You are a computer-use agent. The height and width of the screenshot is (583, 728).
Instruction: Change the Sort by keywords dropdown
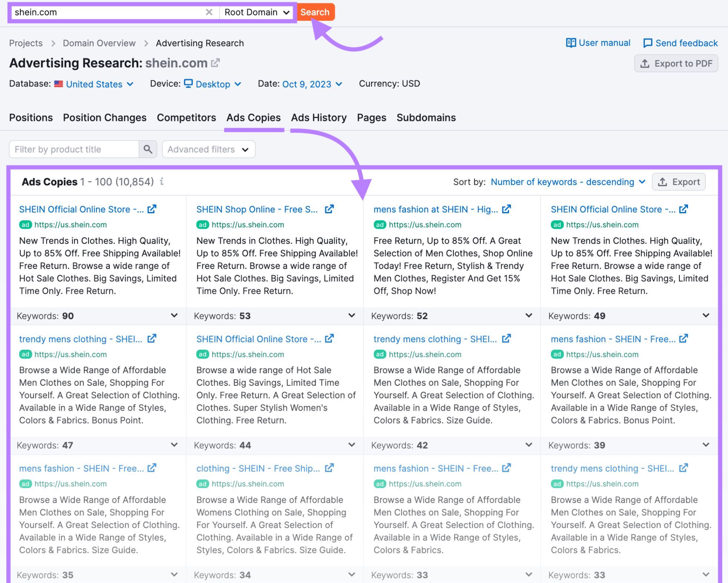568,182
